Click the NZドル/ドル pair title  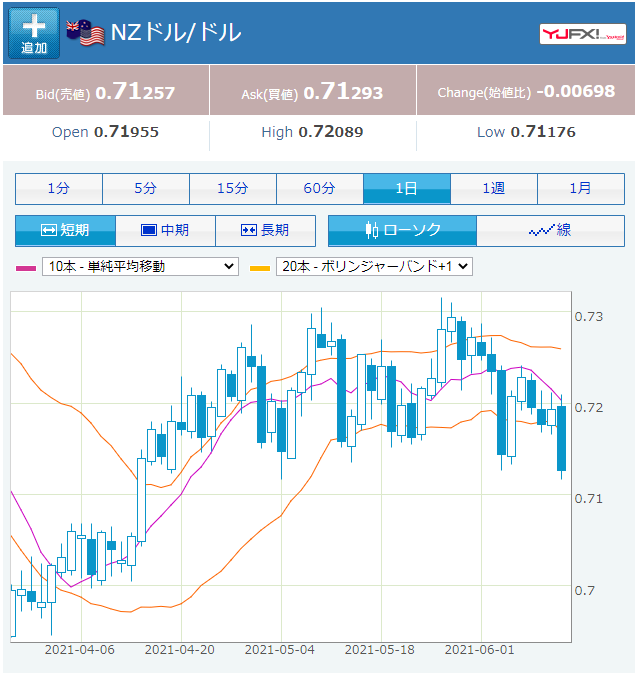tap(176, 33)
